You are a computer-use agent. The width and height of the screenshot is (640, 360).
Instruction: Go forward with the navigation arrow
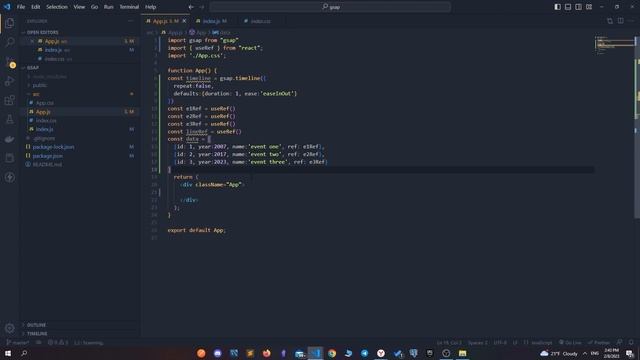click(202, 7)
